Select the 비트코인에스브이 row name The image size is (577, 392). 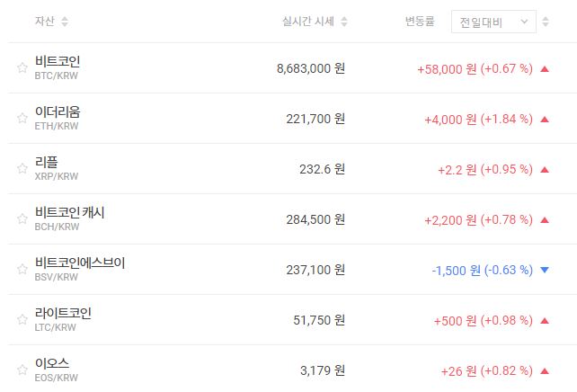[79, 263]
